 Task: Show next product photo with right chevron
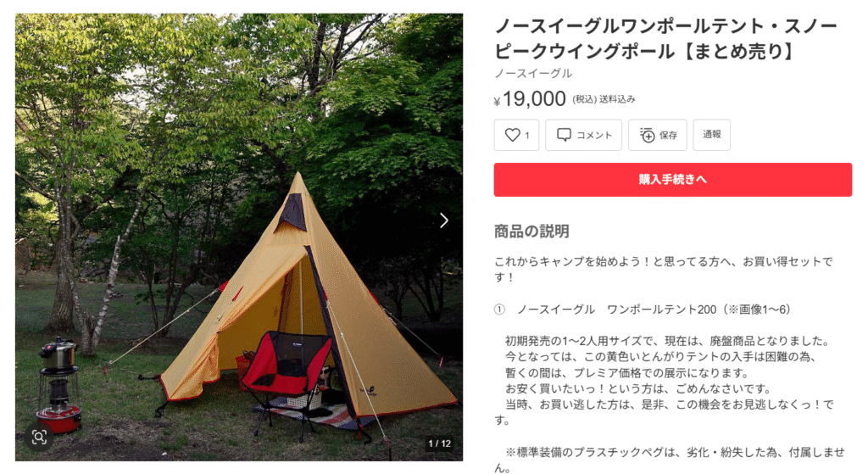(x=444, y=220)
